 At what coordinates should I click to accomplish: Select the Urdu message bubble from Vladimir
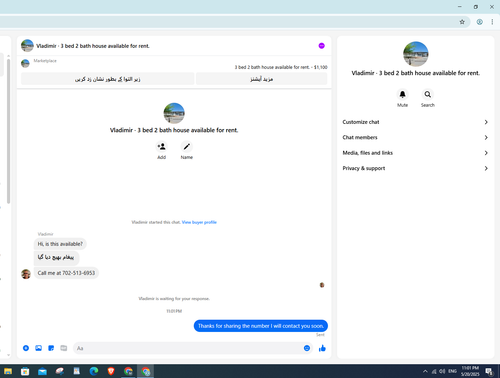click(56, 257)
